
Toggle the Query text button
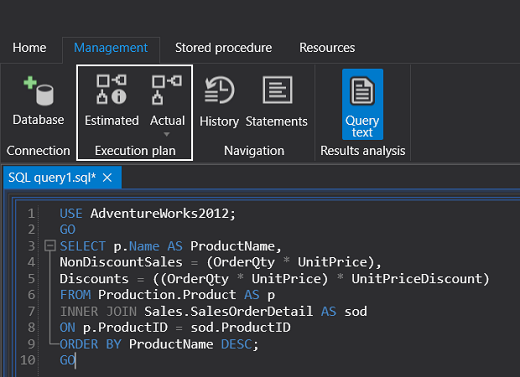(x=362, y=104)
